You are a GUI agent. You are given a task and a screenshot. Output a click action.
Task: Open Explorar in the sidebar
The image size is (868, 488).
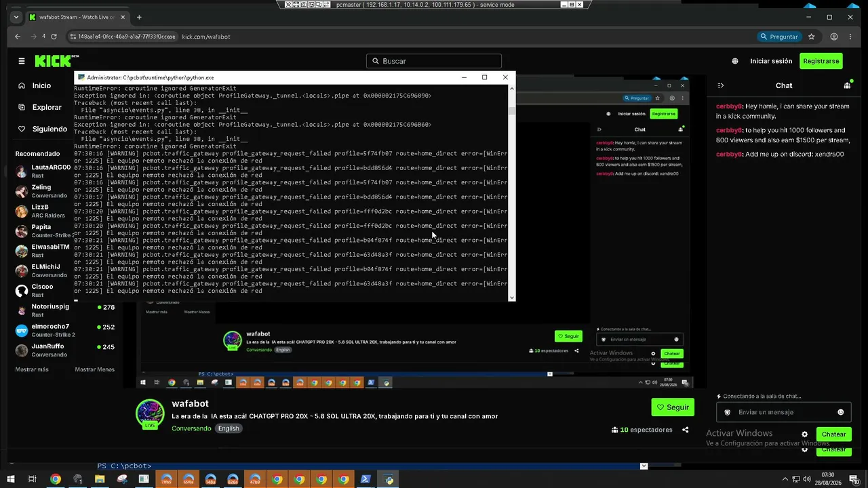point(47,107)
